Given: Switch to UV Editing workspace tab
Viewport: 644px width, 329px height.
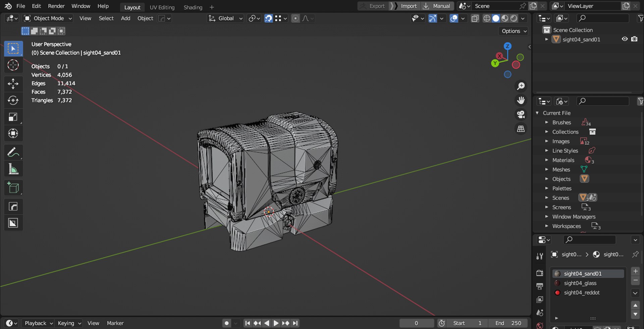Looking at the screenshot, I should (162, 7).
